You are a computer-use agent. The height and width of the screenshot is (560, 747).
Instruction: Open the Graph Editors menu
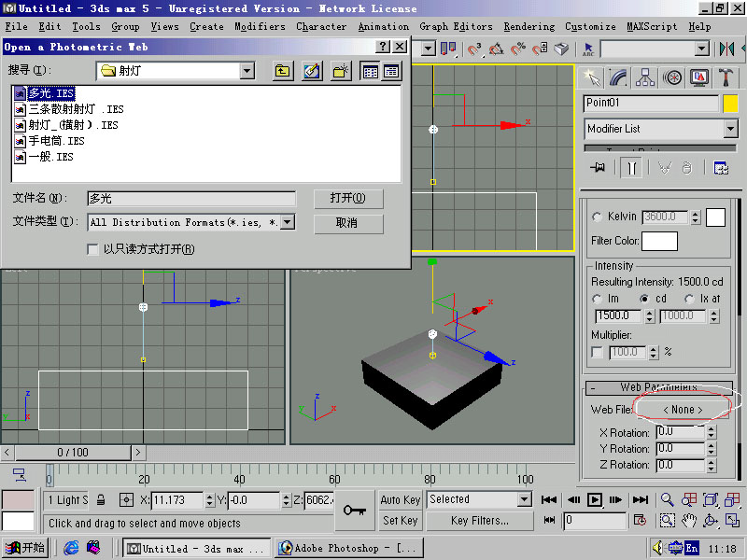[x=456, y=27]
